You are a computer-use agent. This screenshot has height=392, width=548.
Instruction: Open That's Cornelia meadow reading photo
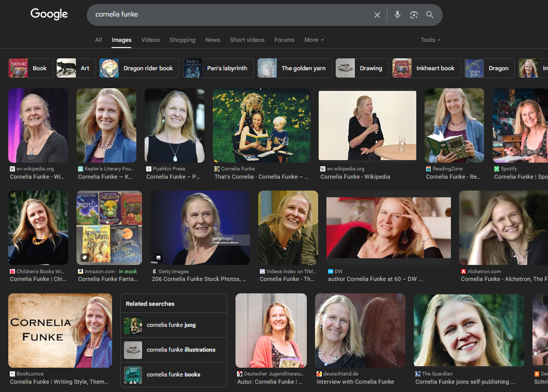(x=261, y=126)
